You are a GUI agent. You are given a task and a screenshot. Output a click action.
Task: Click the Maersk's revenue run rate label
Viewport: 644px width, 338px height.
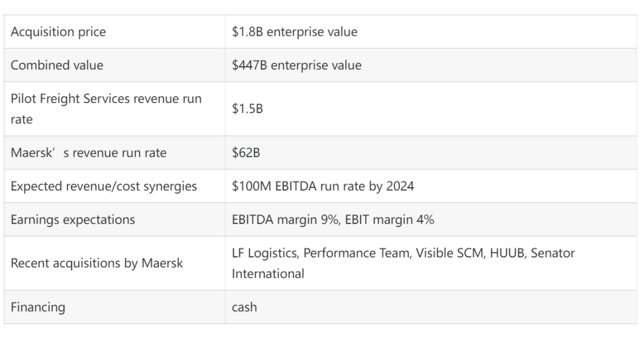pos(88,153)
